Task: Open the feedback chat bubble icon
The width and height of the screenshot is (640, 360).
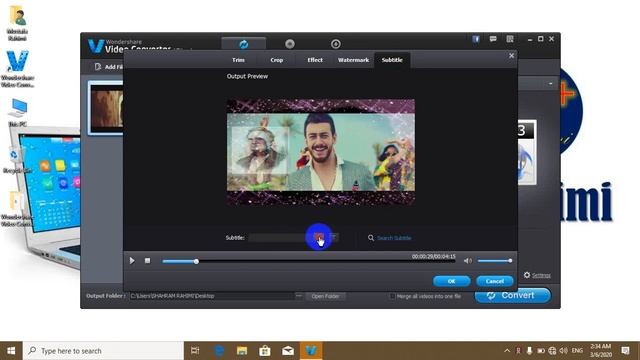Action: tap(493, 39)
